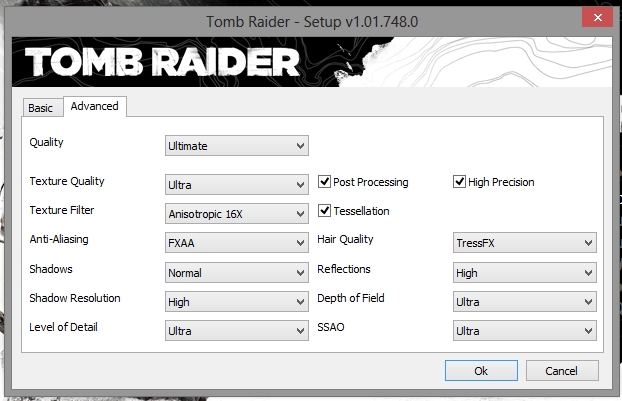This screenshot has width=622, height=401.
Task: Click the Cancel button
Action: coord(562,370)
